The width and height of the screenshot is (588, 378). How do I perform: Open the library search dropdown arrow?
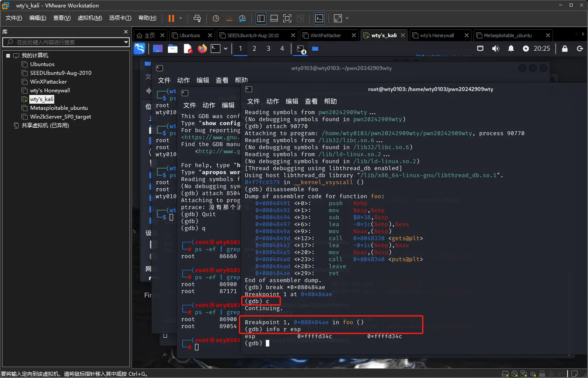(126, 42)
